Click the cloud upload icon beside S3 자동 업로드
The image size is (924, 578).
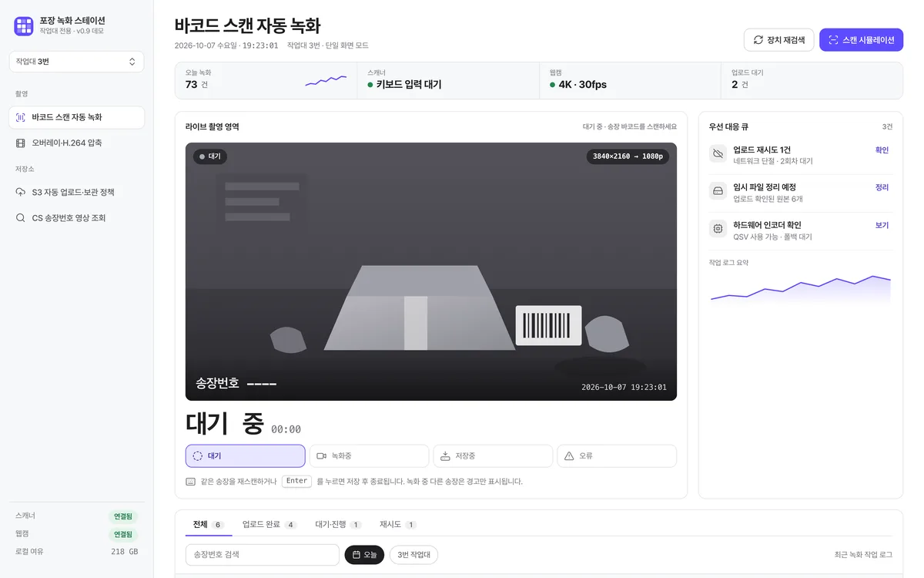coord(21,192)
